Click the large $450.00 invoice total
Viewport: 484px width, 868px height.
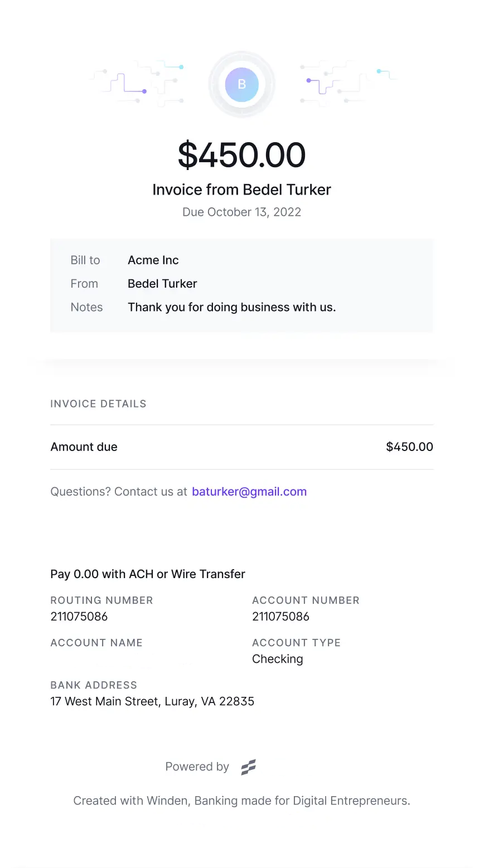tap(241, 154)
